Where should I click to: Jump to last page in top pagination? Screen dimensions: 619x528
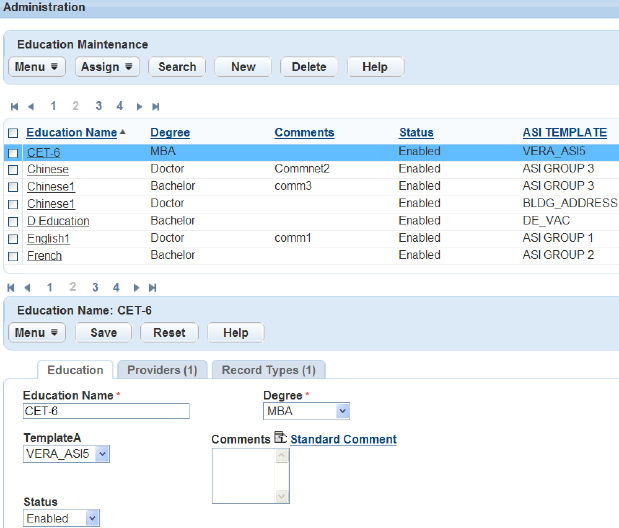click(x=156, y=107)
